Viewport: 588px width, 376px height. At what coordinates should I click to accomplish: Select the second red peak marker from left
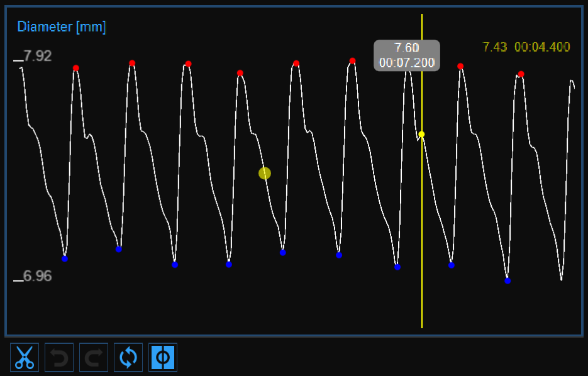click(132, 63)
